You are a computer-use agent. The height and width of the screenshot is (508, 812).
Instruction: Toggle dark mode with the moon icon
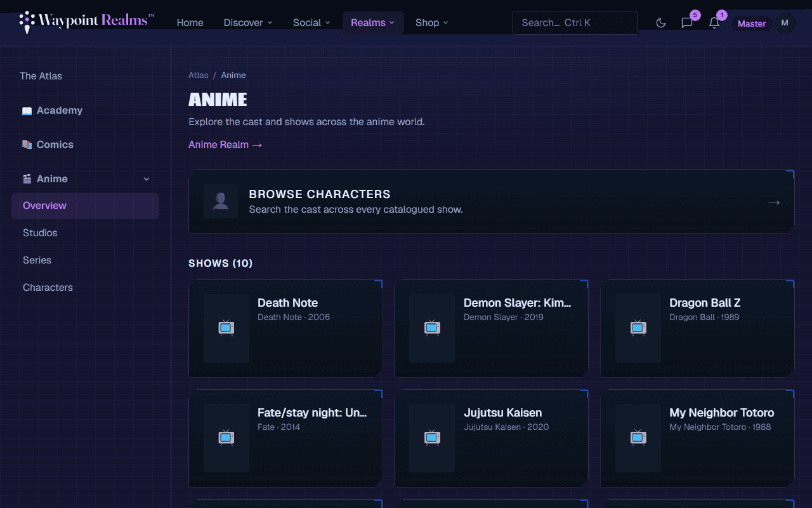(x=661, y=23)
